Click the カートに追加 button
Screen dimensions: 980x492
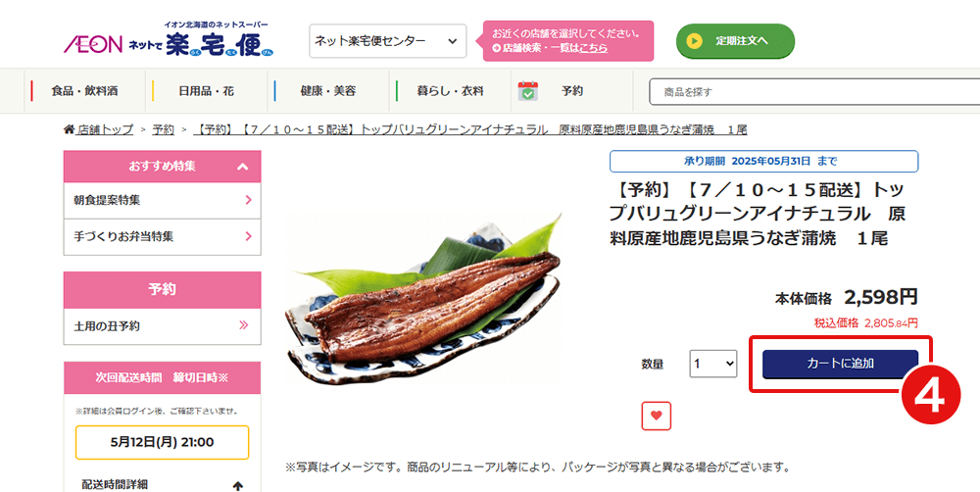(840, 364)
